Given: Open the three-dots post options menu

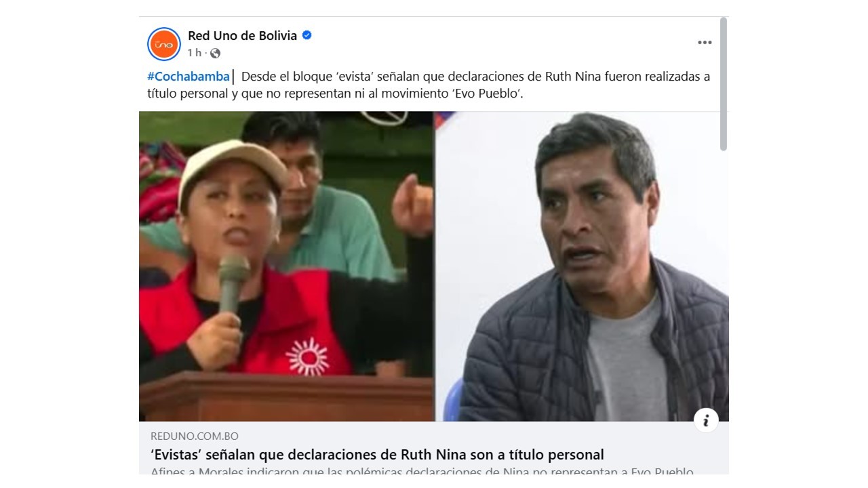Looking at the screenshot, I should tap(705, 42).
